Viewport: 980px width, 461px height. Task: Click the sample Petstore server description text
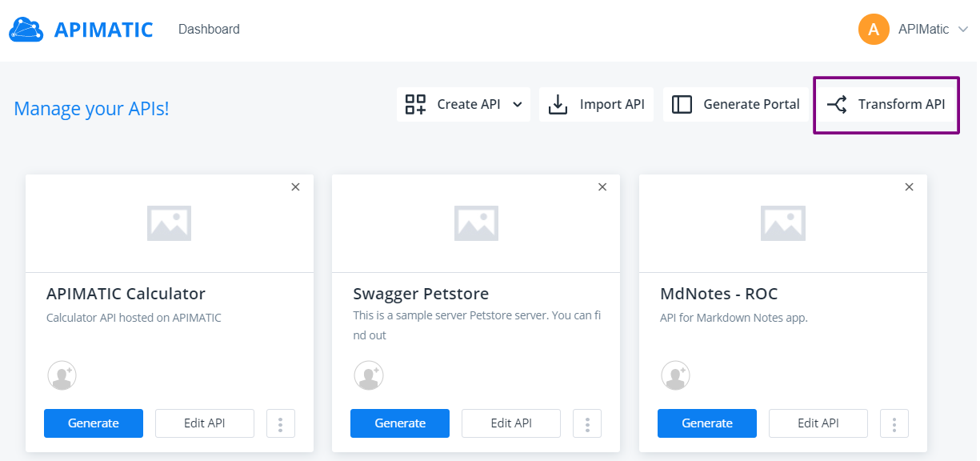[x=477, y=325]
